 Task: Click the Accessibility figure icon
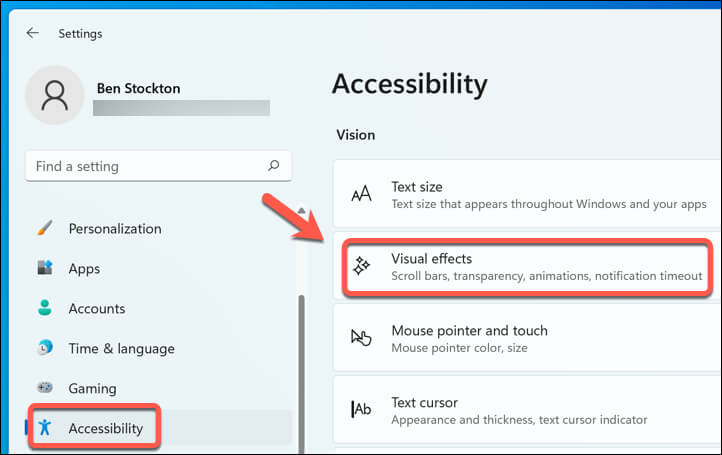pos(45,429)
